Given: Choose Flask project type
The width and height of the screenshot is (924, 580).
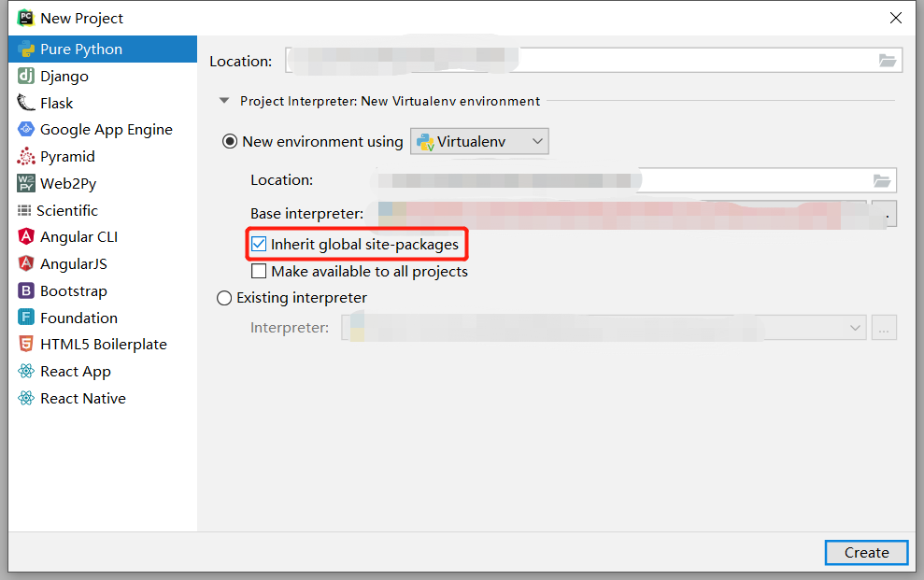Looking at the screenshot, I should coord(103,103).
